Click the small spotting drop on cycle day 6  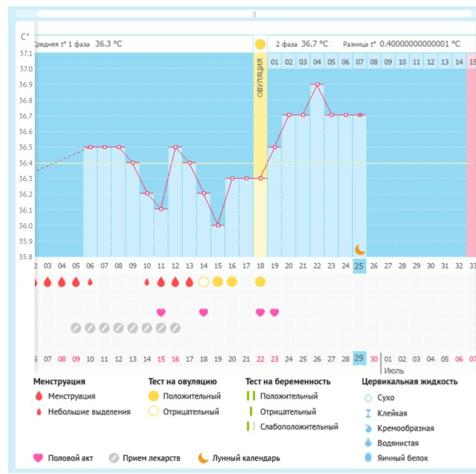pos(90,282)
